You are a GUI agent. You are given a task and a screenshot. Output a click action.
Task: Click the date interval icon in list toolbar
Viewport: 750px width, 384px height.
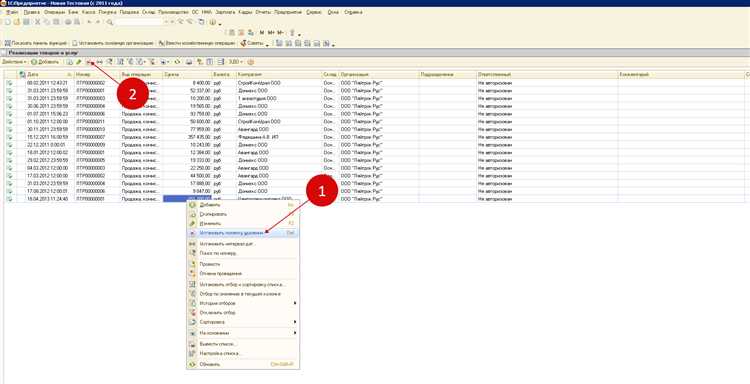coord(99,62)
